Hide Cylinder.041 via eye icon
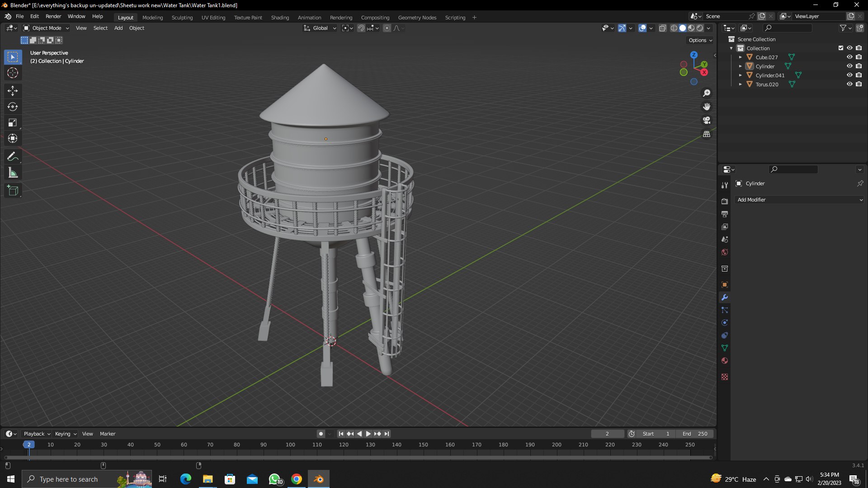 pyautogui.click(x=849, y=75)
